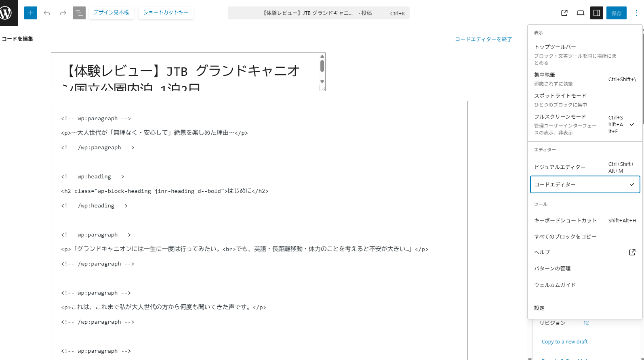Screen dimensions: 644x360
Task: Select the Code editor menu item
Action: [584, 184]
